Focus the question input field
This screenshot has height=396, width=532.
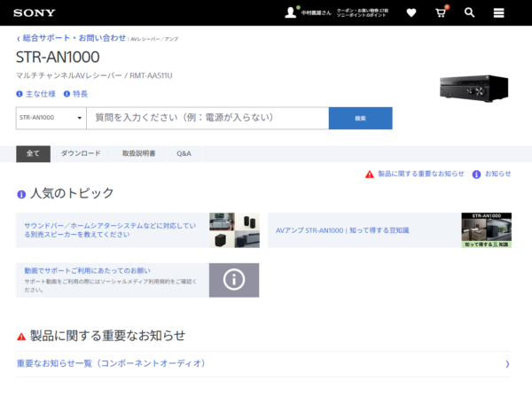(x=207, y=118)
